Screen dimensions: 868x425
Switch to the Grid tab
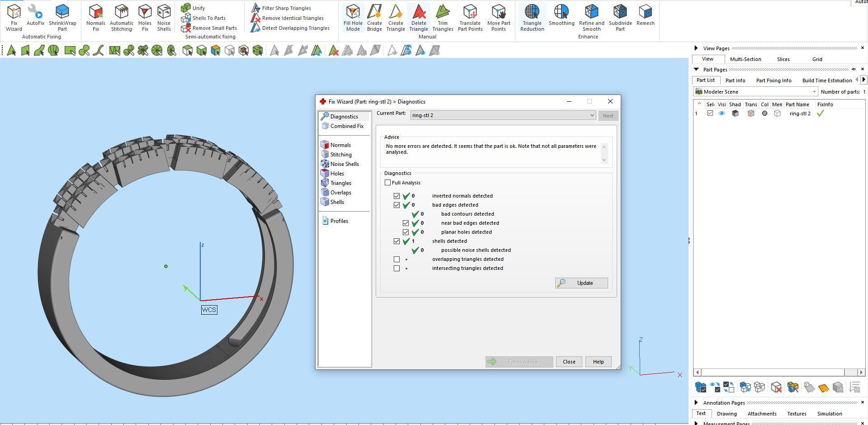817,59
